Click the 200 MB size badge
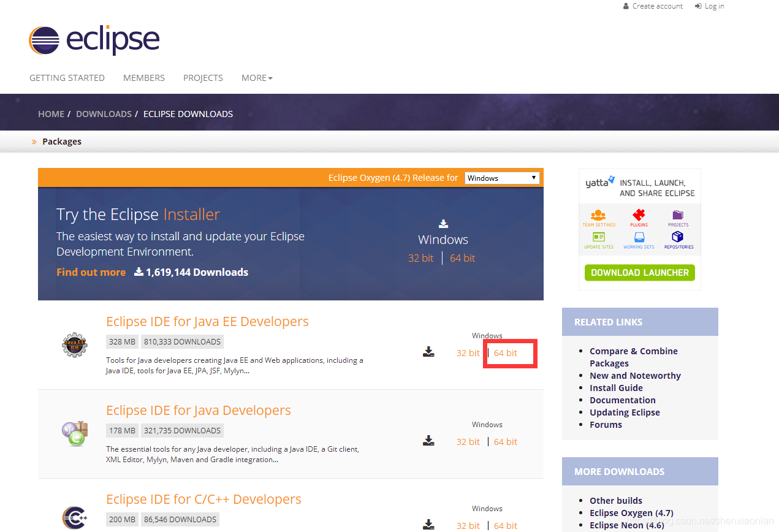The height and width of the screenshot is (532, 779). tap(122, 519)
